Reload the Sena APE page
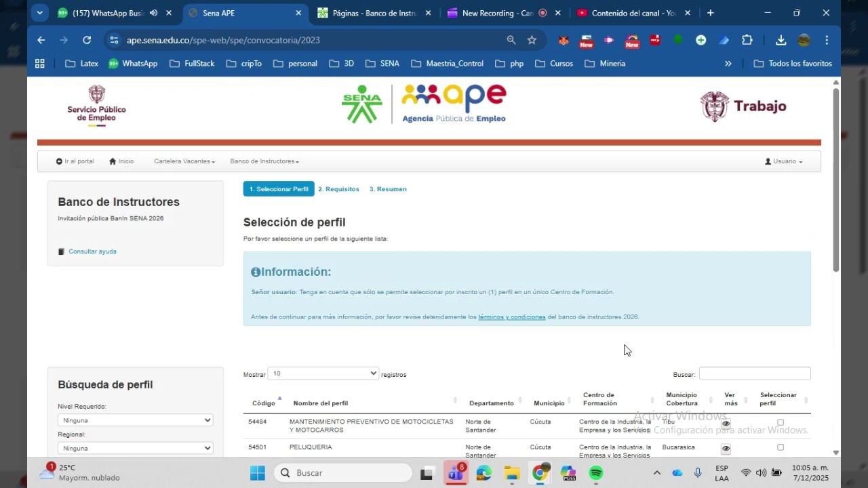This screenshot has height=488, width=868. [87, 40]
